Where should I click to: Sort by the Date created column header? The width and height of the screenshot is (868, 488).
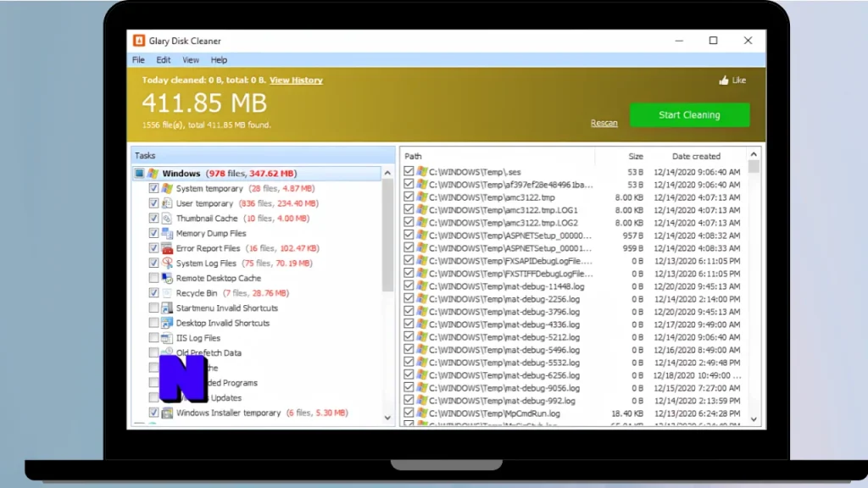pyautogui.click(x=697, y=156)
